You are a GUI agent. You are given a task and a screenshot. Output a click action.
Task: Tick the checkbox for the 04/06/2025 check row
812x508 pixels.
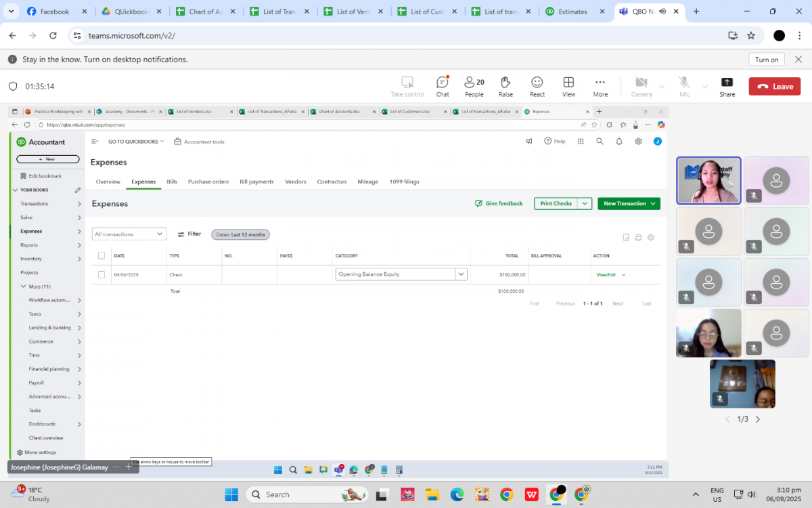pyautogui.click(x=101, y=274)
